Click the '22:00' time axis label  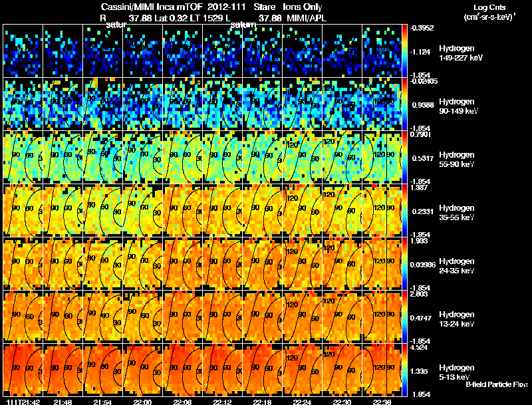142,402
